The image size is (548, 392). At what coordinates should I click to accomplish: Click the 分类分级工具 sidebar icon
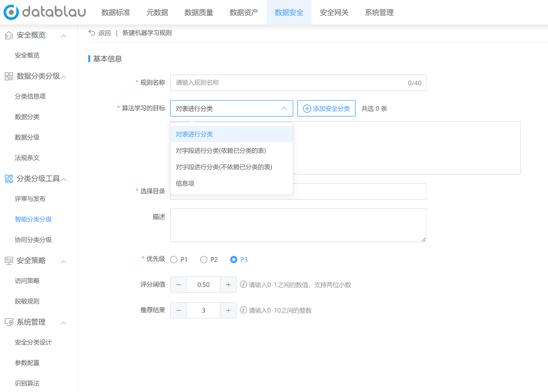[x=9, y=178]
